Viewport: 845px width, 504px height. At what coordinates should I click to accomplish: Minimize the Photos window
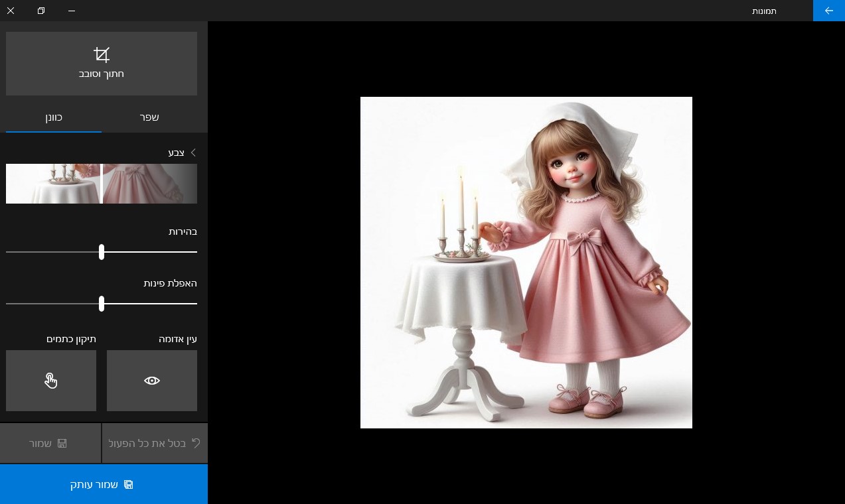click(x=72, y=11)
